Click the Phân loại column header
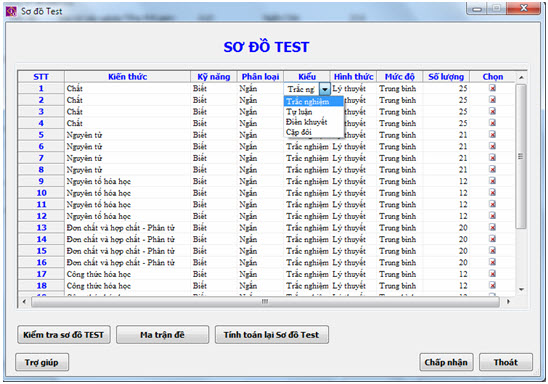The width and height of the screenshot is (548, 384). (260, 77)
